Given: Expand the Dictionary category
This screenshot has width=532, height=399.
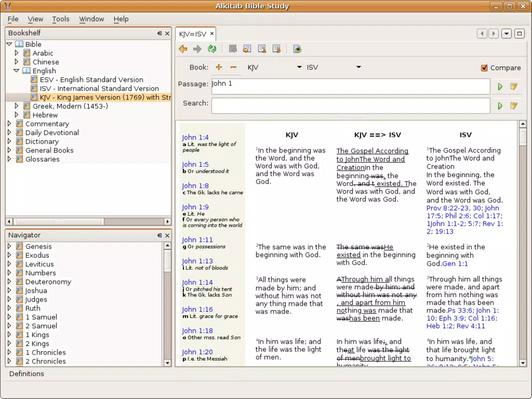Looking at the screenshot, I should (x=9, y=141).
